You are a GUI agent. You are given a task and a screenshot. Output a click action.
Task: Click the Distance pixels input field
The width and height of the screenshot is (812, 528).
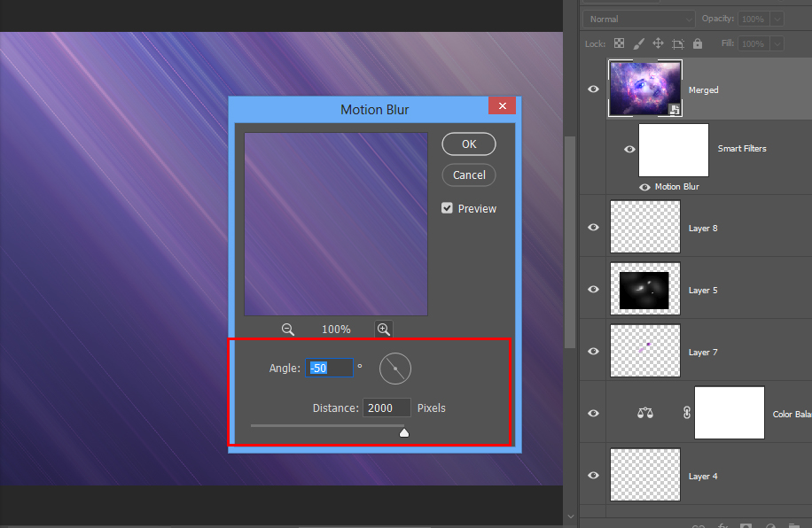386,408
